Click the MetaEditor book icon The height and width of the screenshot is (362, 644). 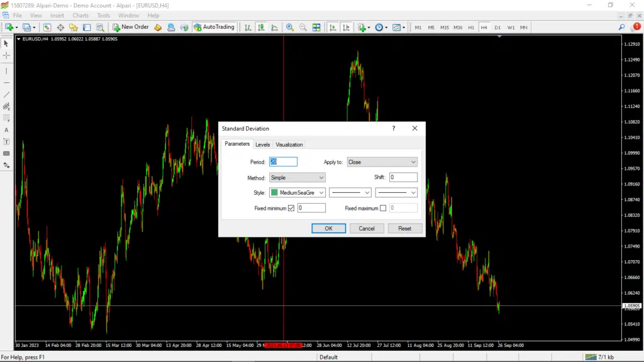click(x=158, y=28)
